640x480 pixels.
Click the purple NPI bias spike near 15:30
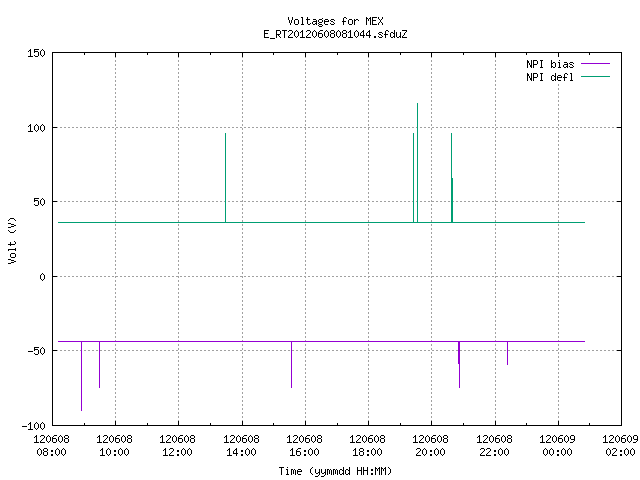click(x=291, y=364)
